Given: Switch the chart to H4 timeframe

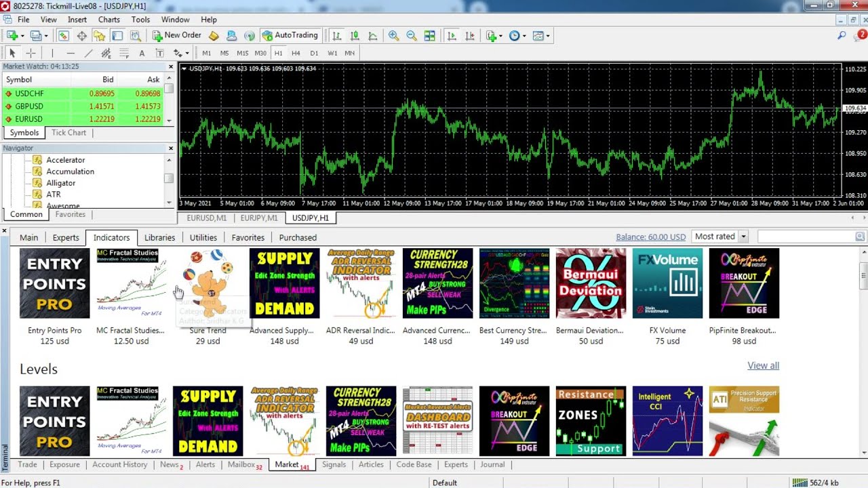Looking at the screenshot, I should [x=296, y=53].
